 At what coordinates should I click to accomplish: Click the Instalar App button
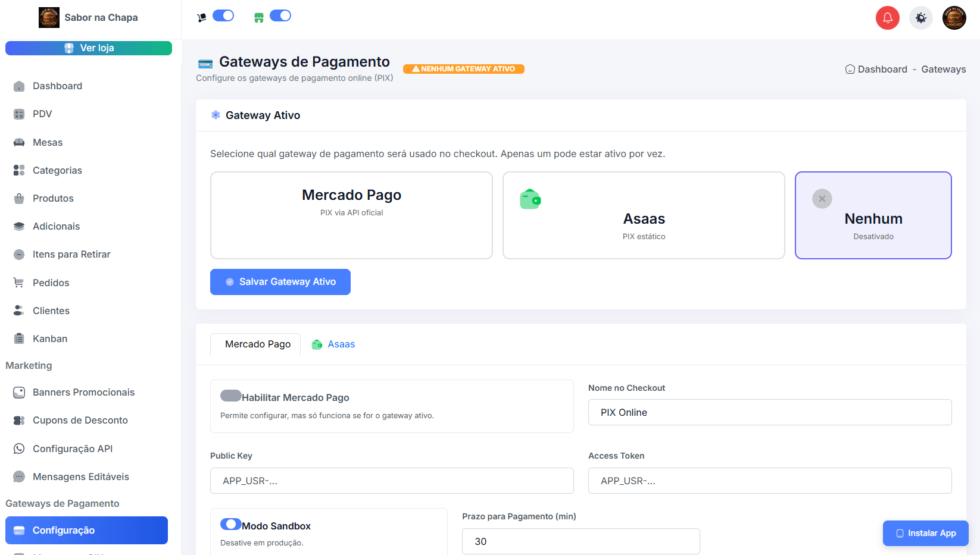pos(926,533)
